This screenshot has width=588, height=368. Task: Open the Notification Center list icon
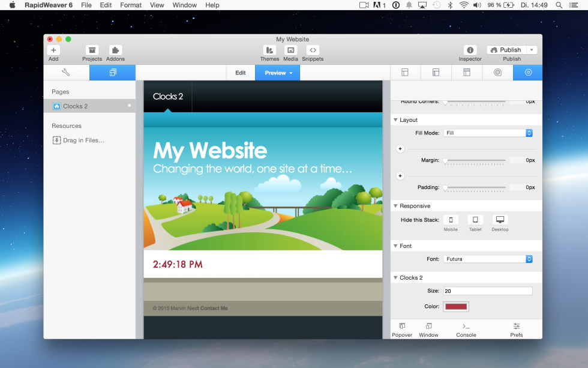point(574,5)
